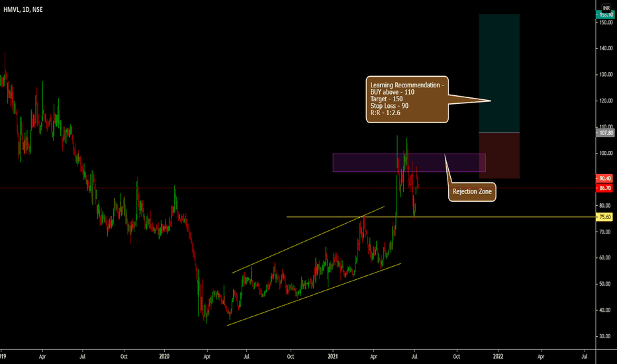The height and width of the screenshot is (364, 617).
Task: Click the yellow 75.60 price label
Action: tap(605, 217)
